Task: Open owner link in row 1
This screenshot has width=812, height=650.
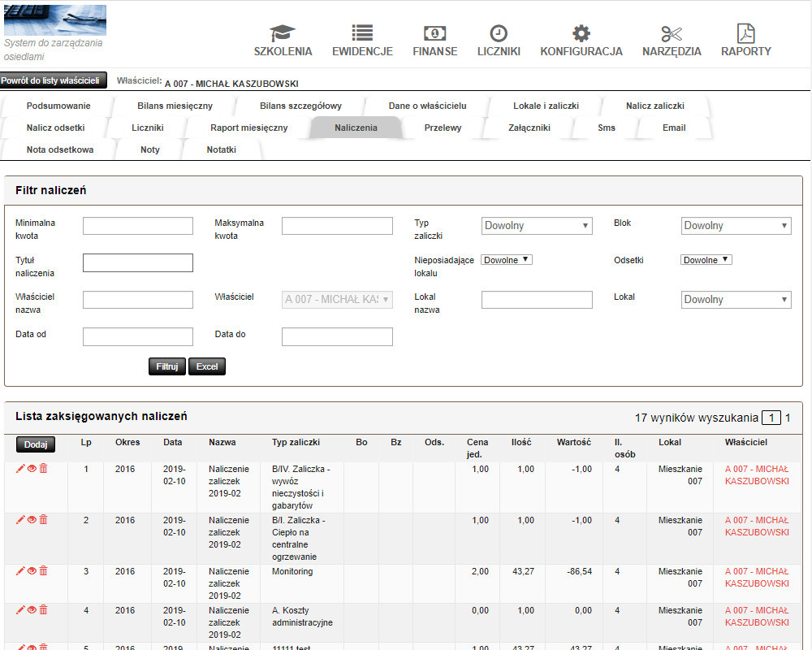Action: [757, 474]
